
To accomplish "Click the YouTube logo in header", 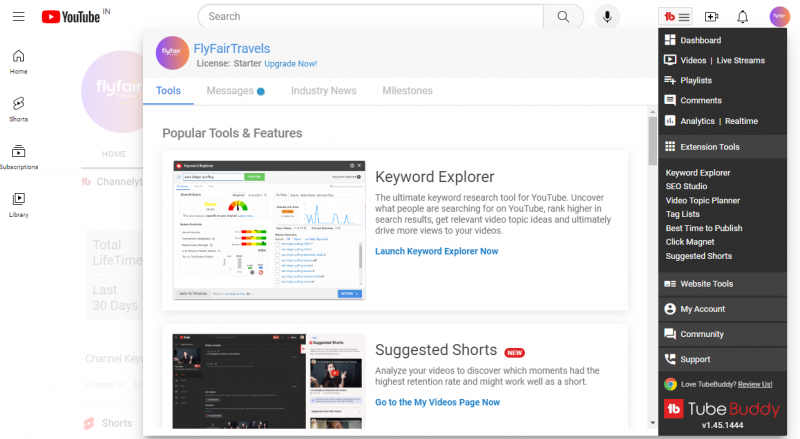I will coord(69,17).
